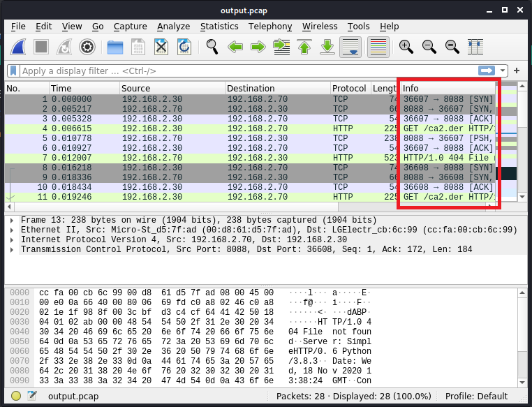Open the Capture menu
Image resolution: width=532 pixels, height=407 pixels.
pyautogui.click(x=131, y=26)
